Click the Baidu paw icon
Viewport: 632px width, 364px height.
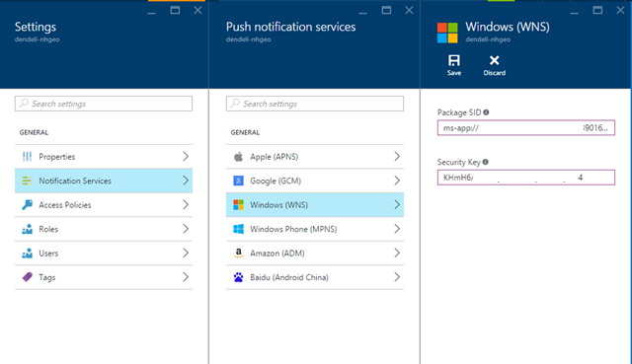tap(238, 277)
